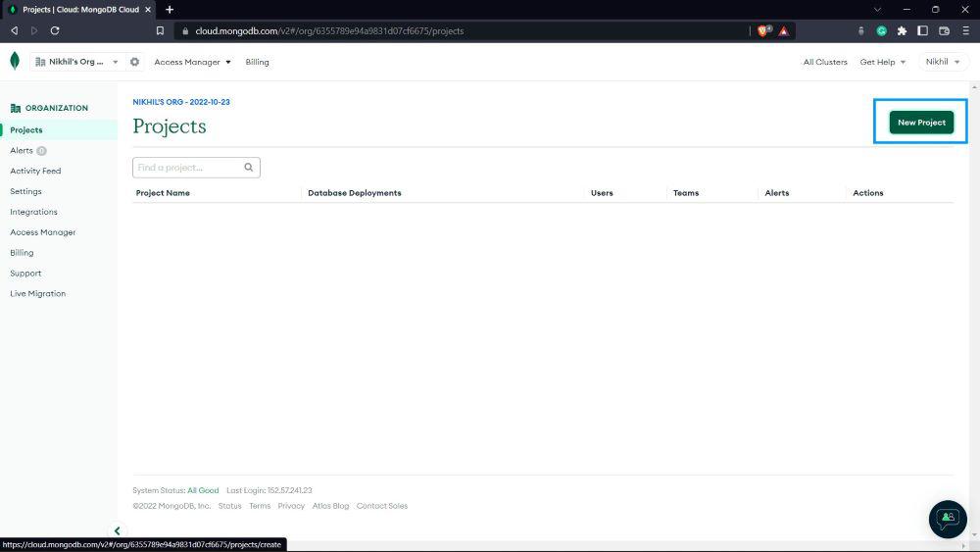The width and height of the screenshot is (980, 552).
Task: Click the page vertical scrollbar
Action: point(974,310)
